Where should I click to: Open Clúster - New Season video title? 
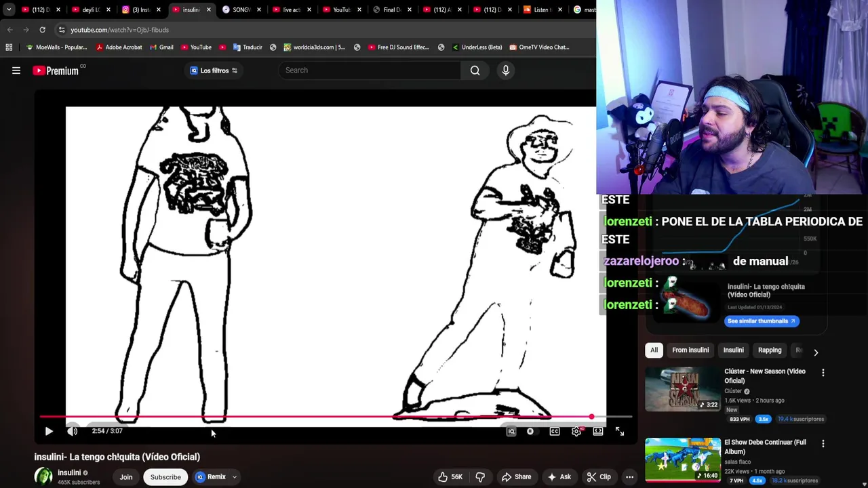(765, 376)
